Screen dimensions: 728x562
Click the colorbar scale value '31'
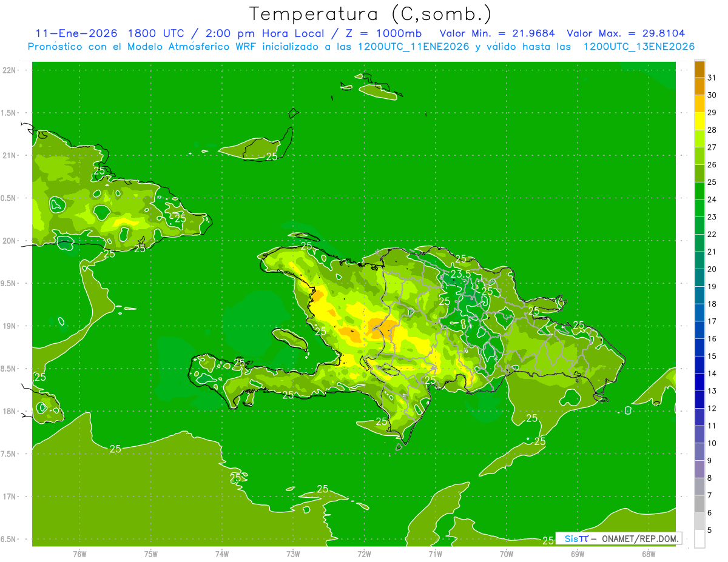[x=712, y=78]
